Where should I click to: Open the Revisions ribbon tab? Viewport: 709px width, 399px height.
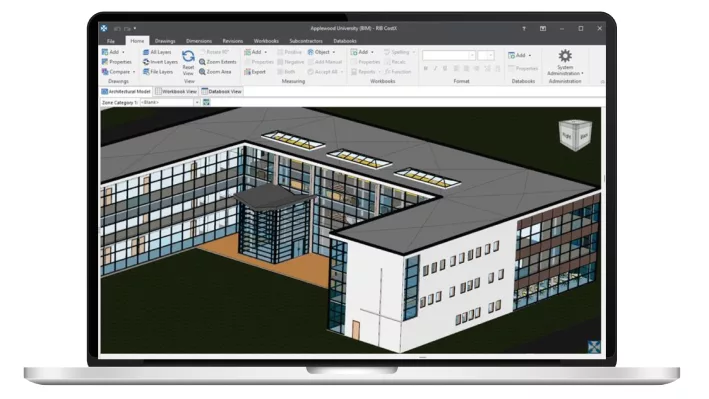point(232,41)
